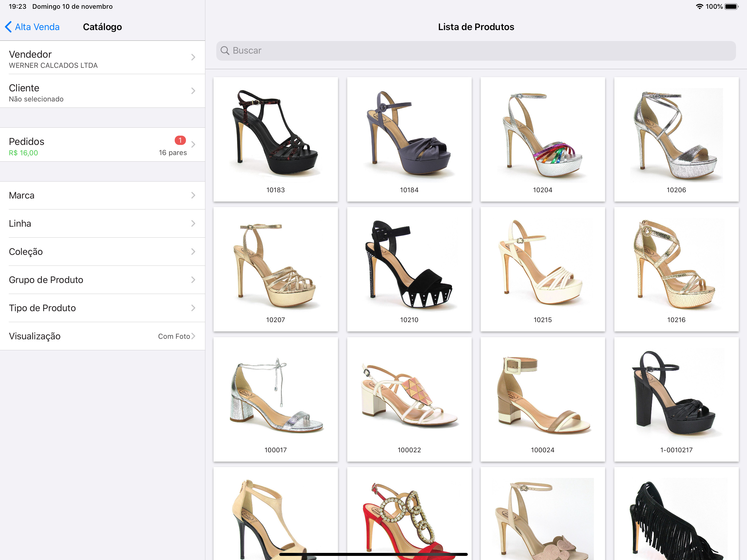Tap the home indicator bar at the bottom

373,554
